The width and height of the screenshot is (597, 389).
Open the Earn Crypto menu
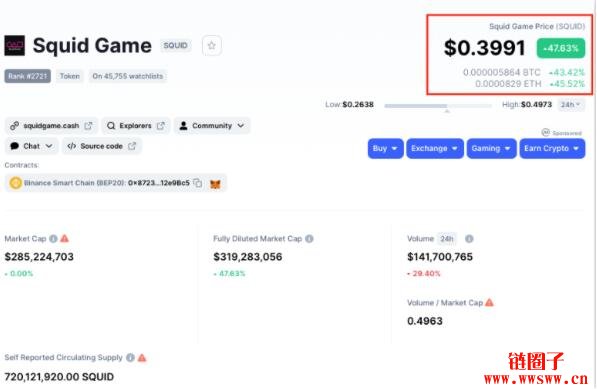(552, 148)
